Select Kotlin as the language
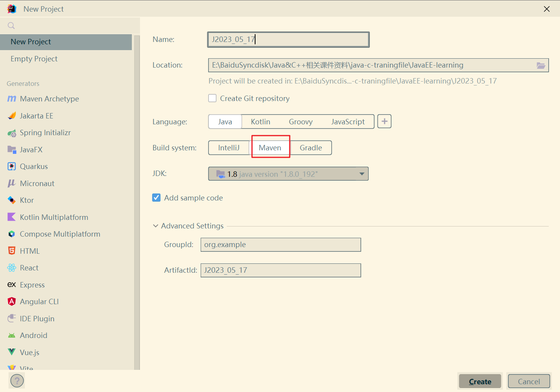Image resolution: width=560 pixels, height=392 pixels. (261, 122)
